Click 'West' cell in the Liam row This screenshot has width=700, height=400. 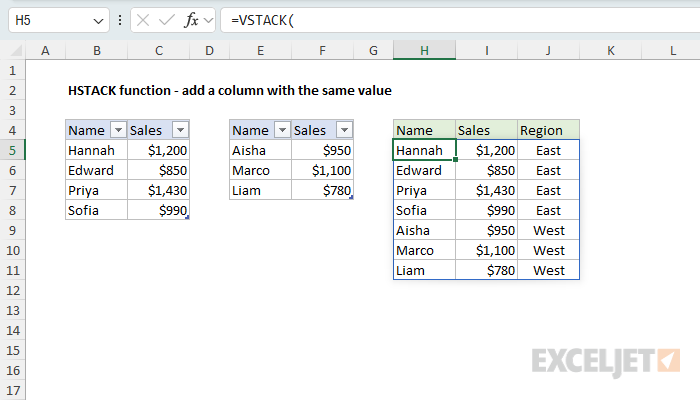point(548,271)
